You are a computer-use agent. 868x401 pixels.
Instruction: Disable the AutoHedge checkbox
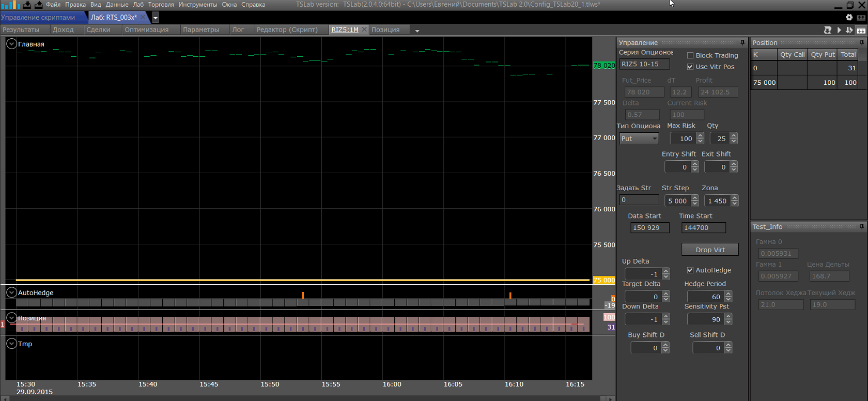(690, 270)
